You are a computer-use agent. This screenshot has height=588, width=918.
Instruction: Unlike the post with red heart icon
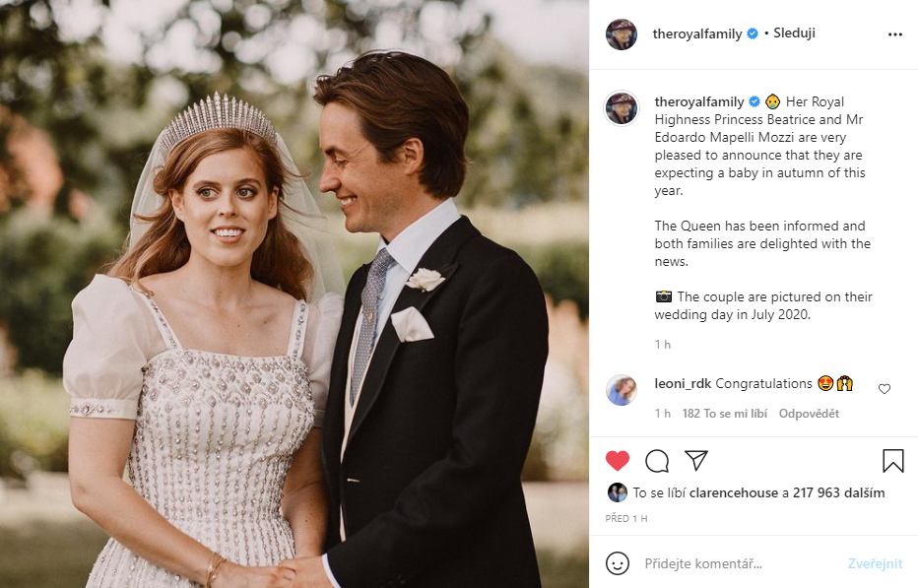(618, 460)
